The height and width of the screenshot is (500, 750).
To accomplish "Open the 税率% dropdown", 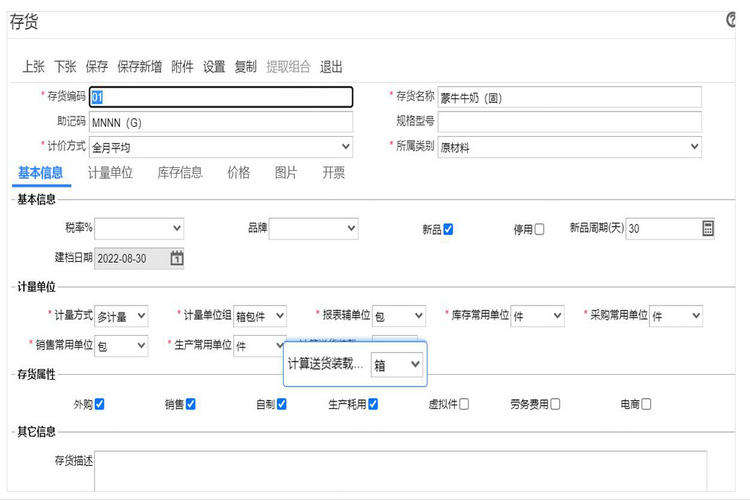I will click(x=139, y=228).
